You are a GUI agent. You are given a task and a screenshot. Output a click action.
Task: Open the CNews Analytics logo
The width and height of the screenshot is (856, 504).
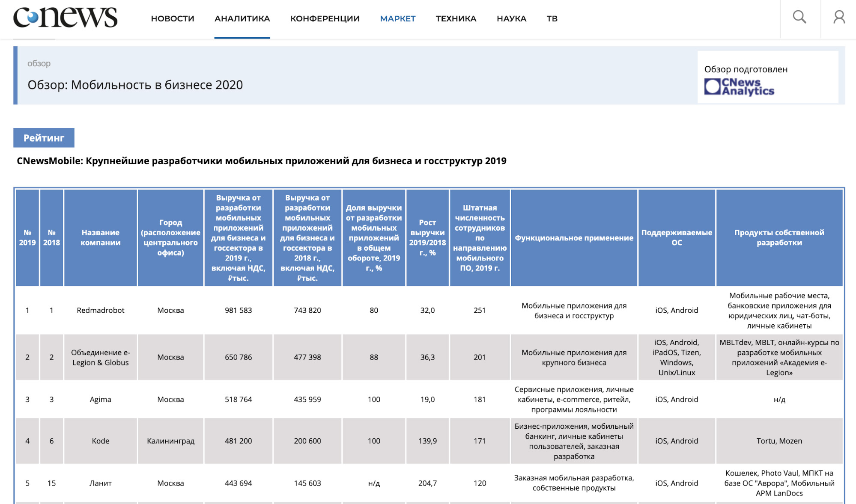739,87
